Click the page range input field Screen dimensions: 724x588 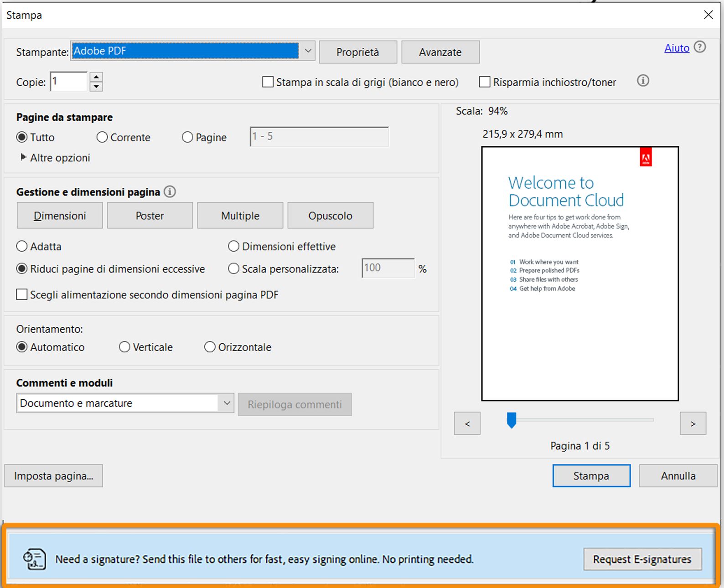[x=319, y=137]
